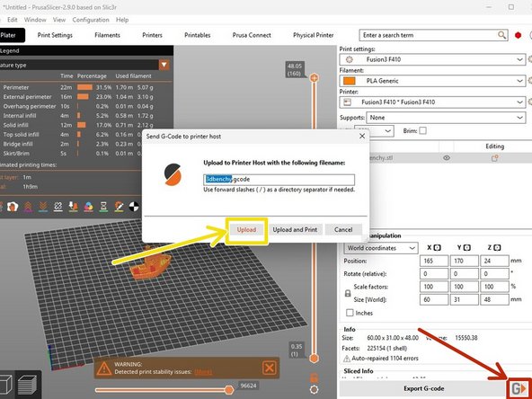Click the bottom handle of vertical layer slider
The image size is (532, 399).
[315, 359]
